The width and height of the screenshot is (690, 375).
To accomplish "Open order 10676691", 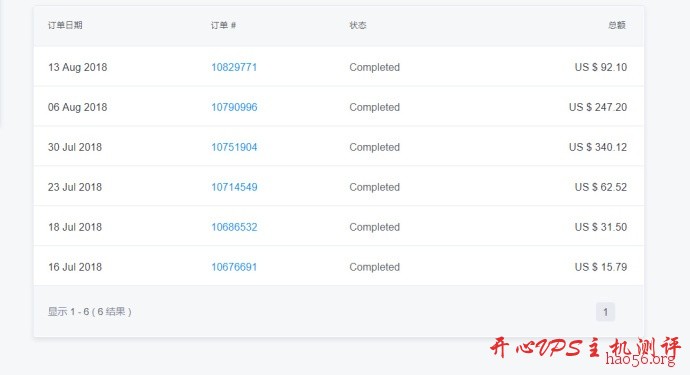I will click(x=234, y=267).
